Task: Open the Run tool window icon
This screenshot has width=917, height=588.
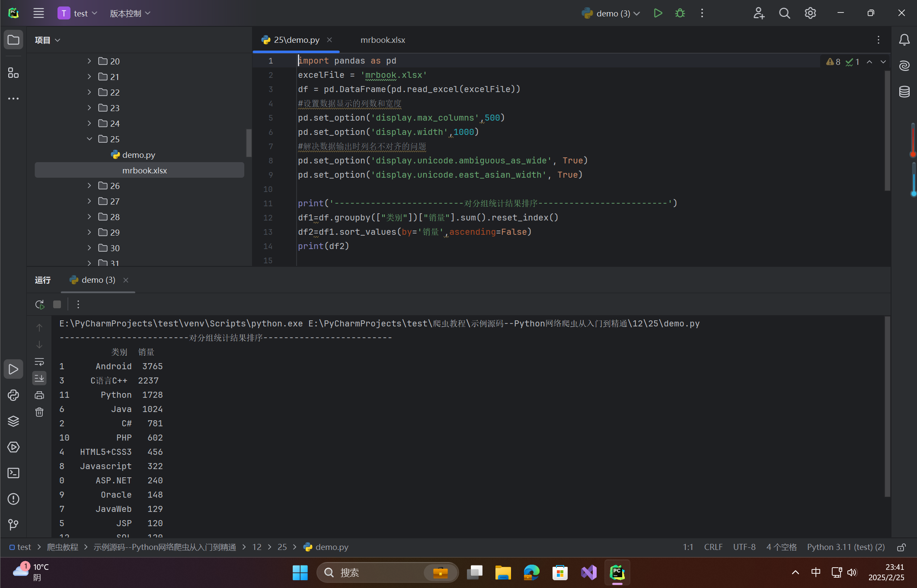Action: point(13,369)
